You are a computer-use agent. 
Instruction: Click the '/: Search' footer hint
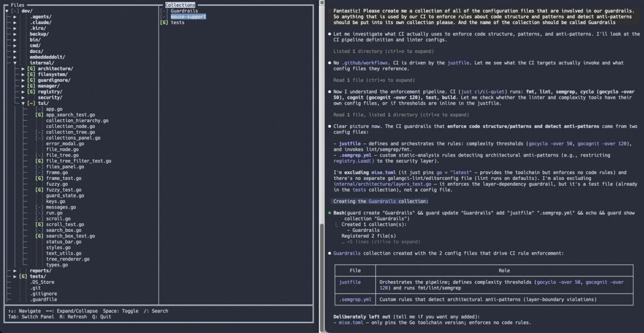pos(156,311)
